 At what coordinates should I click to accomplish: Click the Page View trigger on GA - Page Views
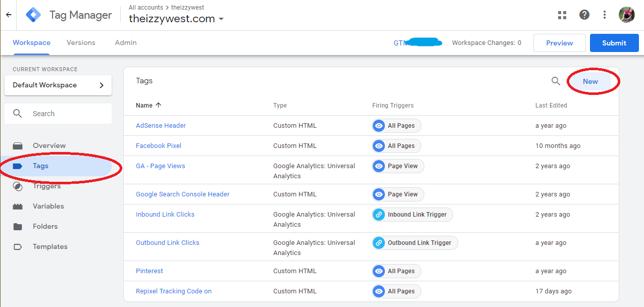[398, 166]
